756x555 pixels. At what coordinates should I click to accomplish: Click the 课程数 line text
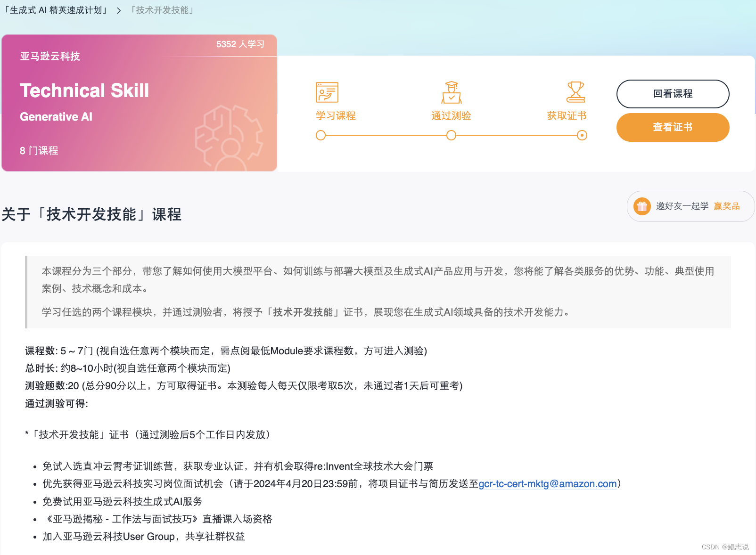tap(226, 351)
